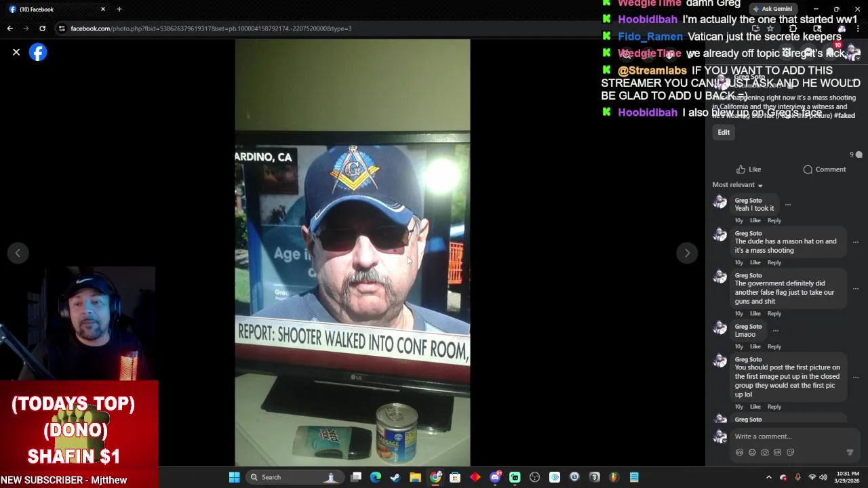Screen dimensions: 868x488
Task: Open Microsoft Edge from the taskbar
Action: [376, 477]
